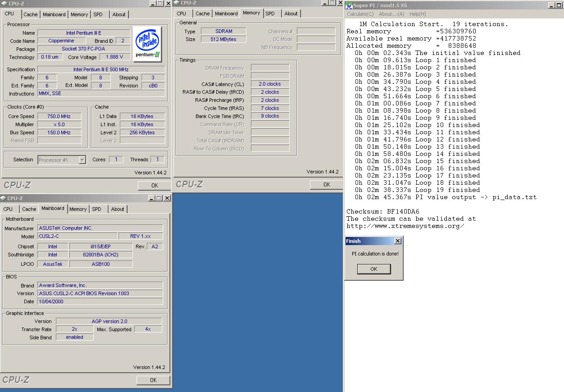Click the Southbridge 82801BA (ICH2) field

click(101, 255)
